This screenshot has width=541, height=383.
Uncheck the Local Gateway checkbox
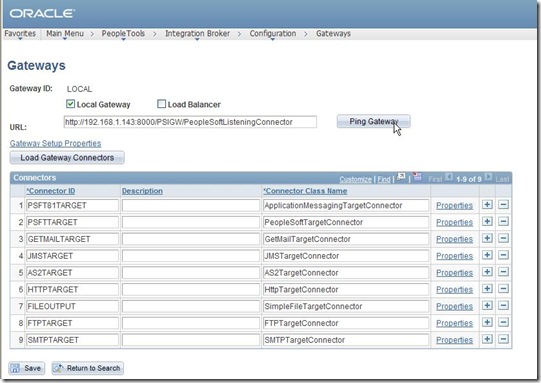pos(70,104)
